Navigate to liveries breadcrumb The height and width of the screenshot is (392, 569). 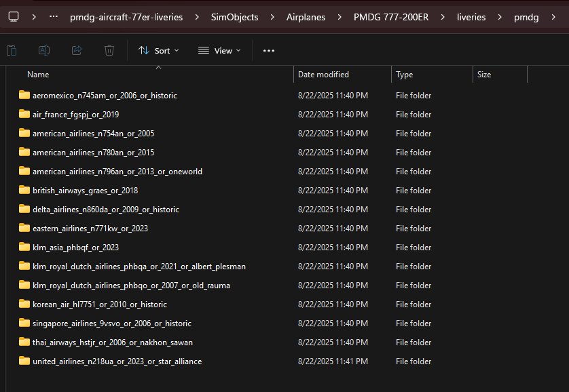[471, 17]
